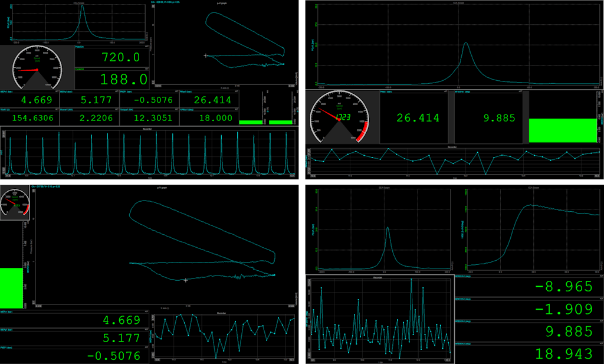Select the 18.000 degree readout
The image size is (604, 364).
point(209,117)
